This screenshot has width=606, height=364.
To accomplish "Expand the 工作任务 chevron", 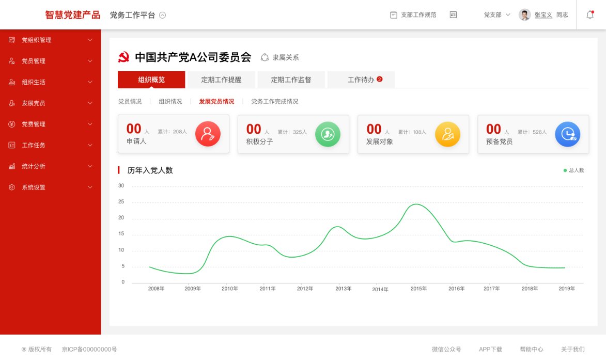I will click(90, 145).
